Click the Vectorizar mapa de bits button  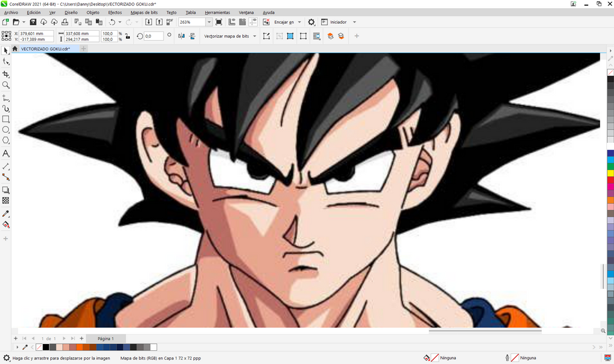[x=226, y=36]
